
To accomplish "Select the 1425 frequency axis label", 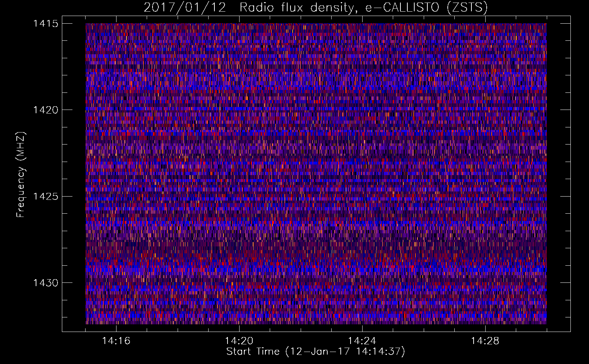I will [x=46, y=197].
